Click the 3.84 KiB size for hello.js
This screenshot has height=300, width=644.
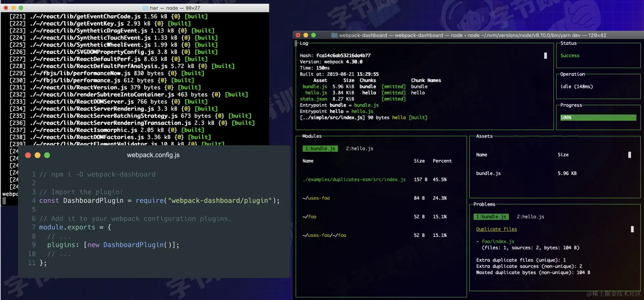[x=343, y=93]
